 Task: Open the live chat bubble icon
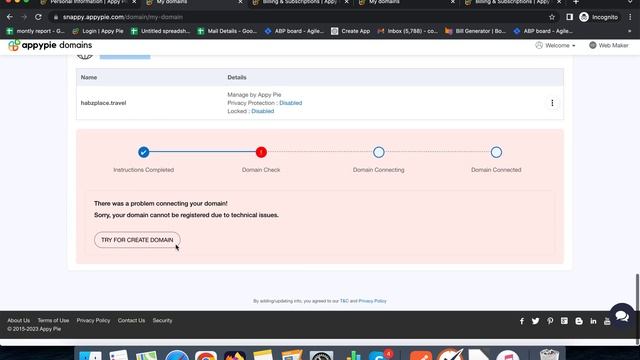(622, 316)
